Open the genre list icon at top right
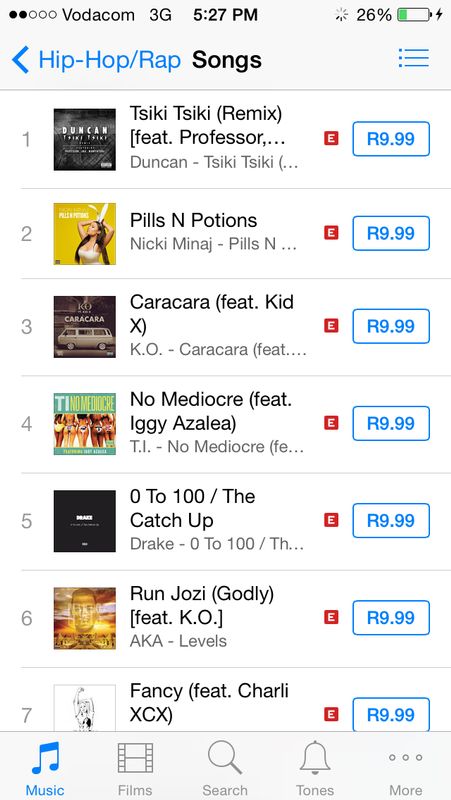The image size is (451, 800). (414, 58)
